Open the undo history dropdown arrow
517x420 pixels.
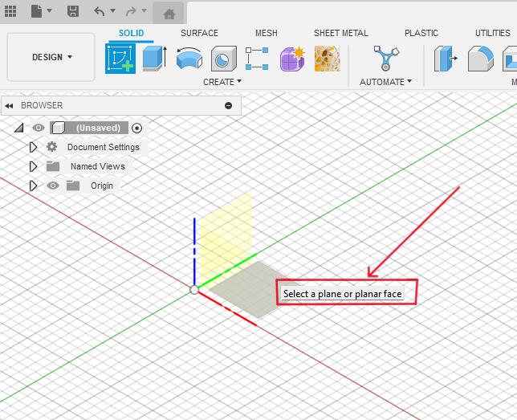point(112,11)
